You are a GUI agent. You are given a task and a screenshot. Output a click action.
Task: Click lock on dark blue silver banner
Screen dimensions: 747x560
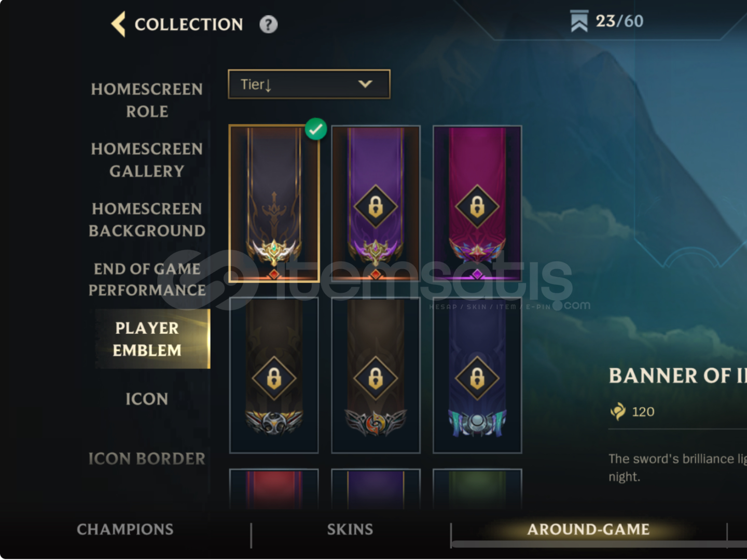point(477,378)
